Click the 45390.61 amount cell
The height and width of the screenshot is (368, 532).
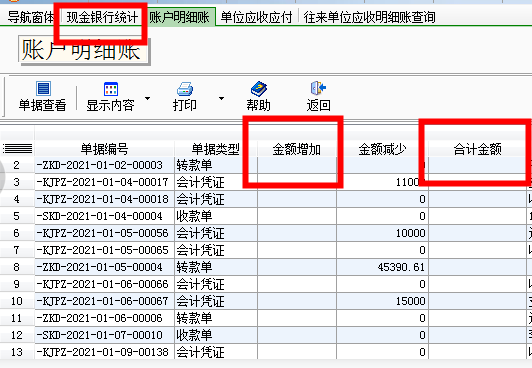coord(382,267)
